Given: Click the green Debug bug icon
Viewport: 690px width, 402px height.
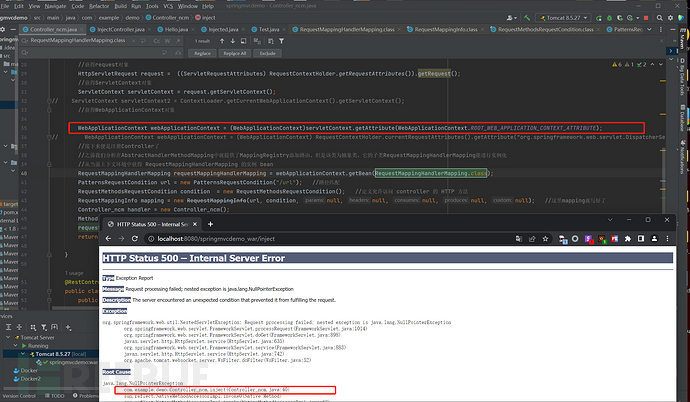Looking at the screenshot, I should (609, 18).
